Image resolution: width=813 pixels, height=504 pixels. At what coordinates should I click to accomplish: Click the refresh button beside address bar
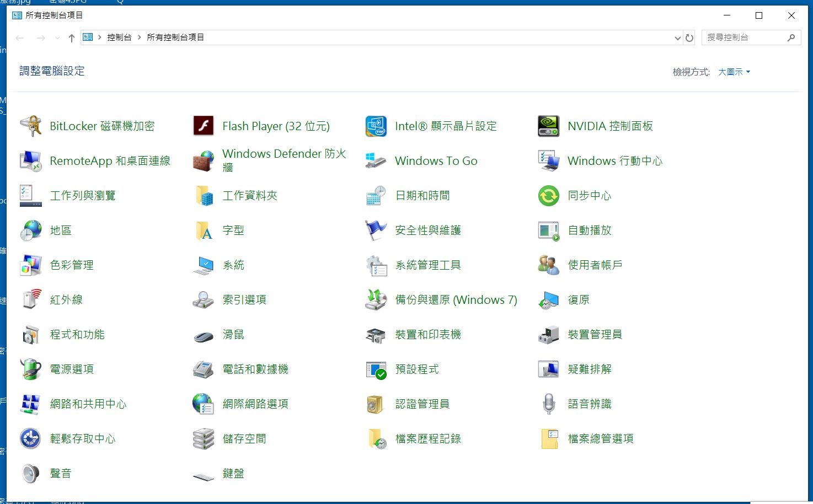689,37
